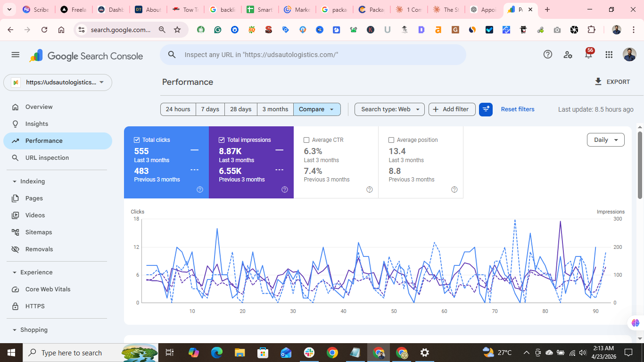Select the 28 days date range

point(241,109)
